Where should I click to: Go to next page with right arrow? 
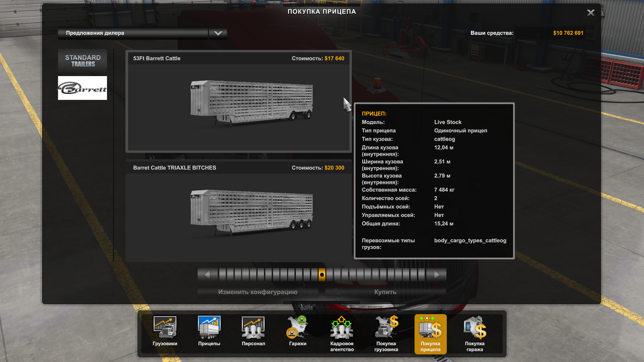click(x=436, y=275)
